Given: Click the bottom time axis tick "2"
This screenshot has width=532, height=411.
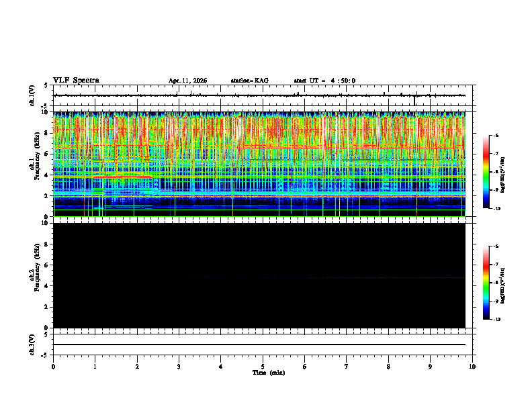Looking at the screenshot, I should tap(137, 367).
